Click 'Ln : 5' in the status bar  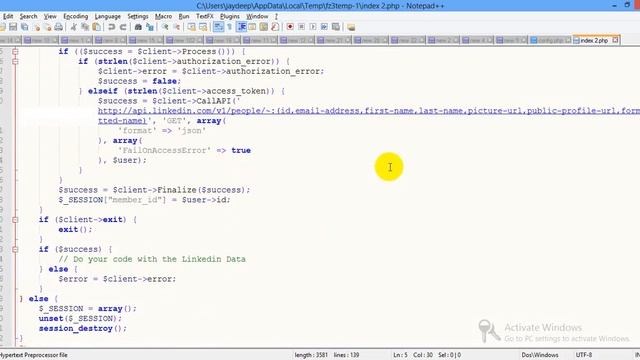click(400, 355)
